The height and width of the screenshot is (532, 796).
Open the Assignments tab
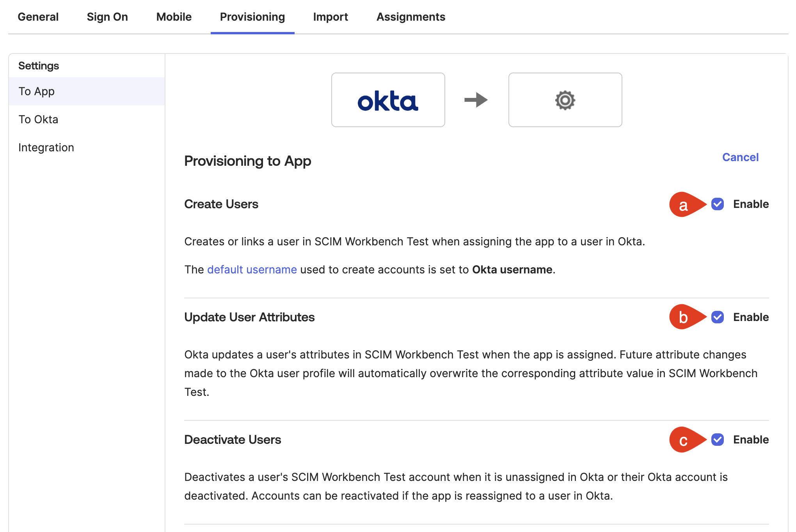point(411,17)
